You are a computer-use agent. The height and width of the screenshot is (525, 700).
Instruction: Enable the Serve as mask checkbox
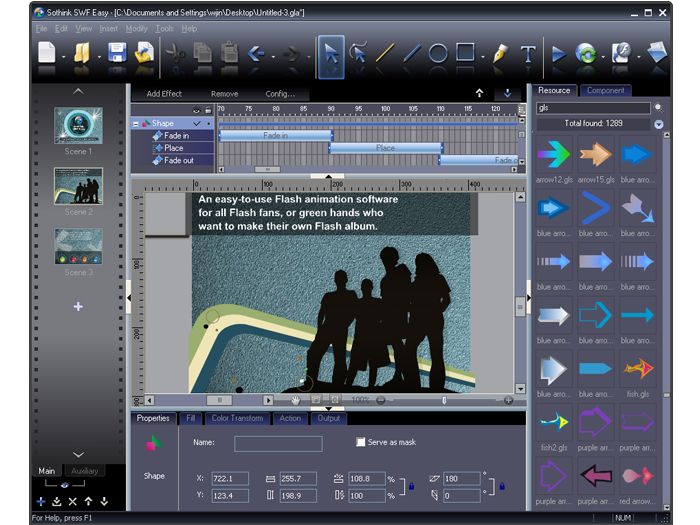point(360,442)
